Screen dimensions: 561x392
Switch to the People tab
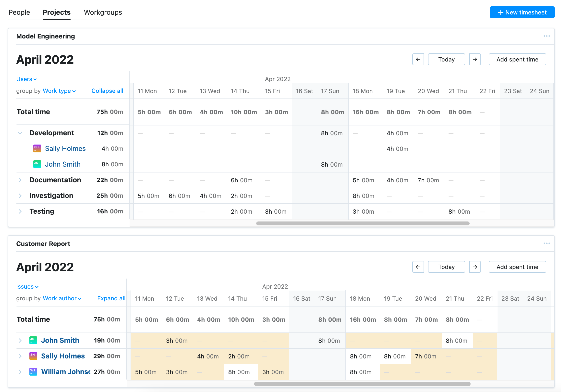click(x=19, y=12)
